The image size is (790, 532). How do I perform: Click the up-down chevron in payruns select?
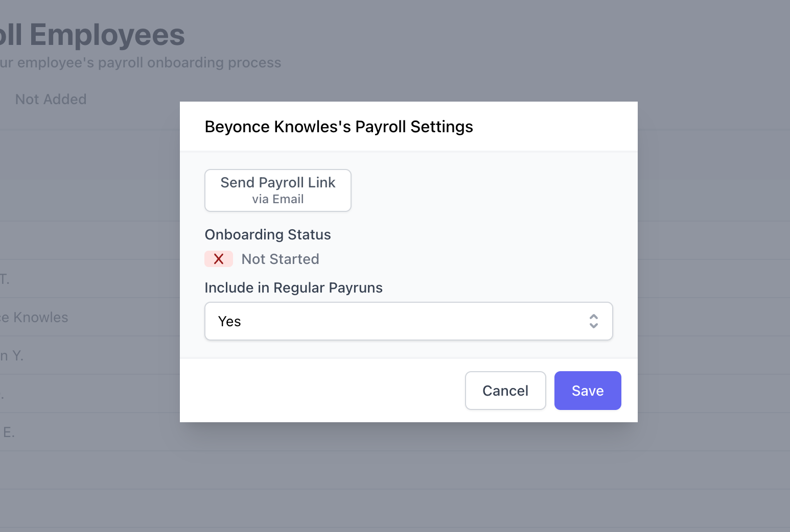593,321
